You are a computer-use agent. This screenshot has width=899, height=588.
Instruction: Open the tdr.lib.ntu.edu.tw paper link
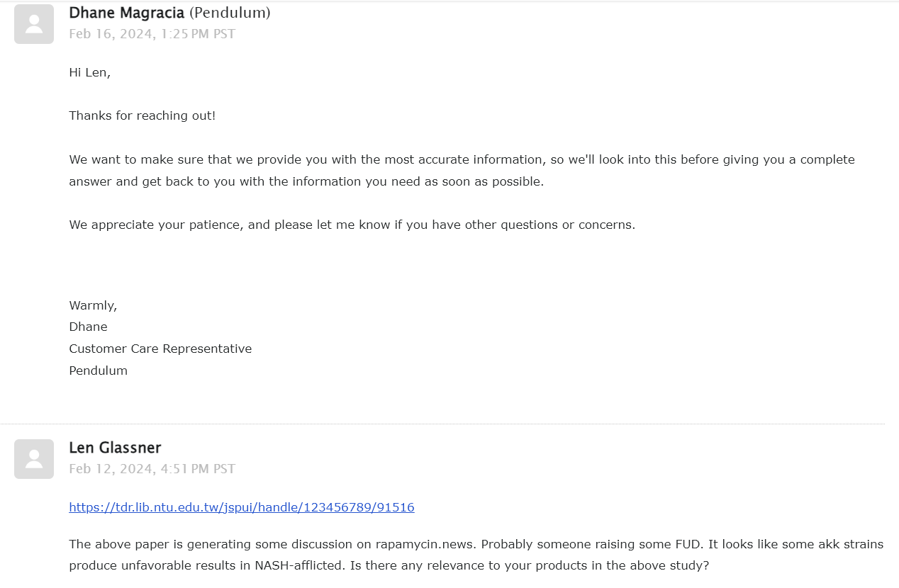click(242, 507)
